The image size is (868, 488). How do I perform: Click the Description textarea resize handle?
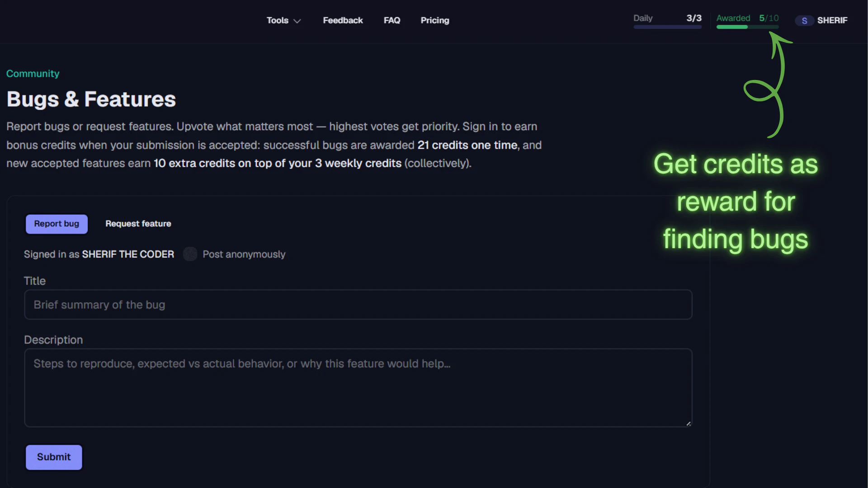coord(688,423)
